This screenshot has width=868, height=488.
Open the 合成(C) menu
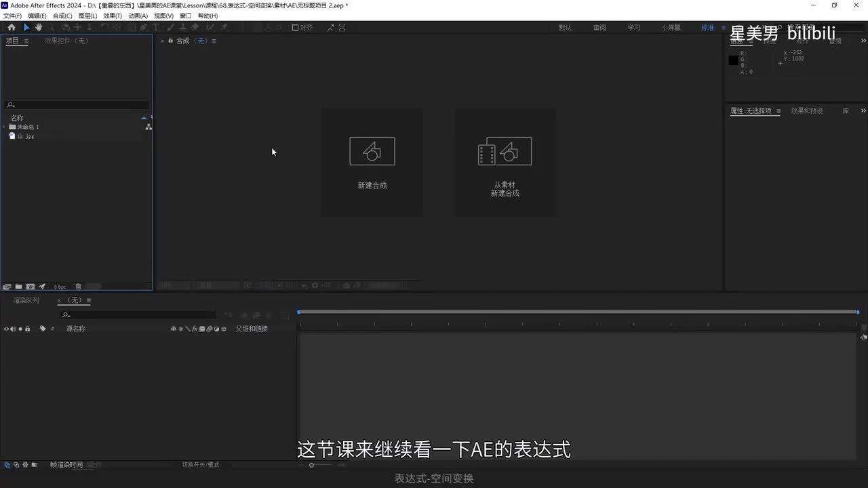tap(62, 16)
